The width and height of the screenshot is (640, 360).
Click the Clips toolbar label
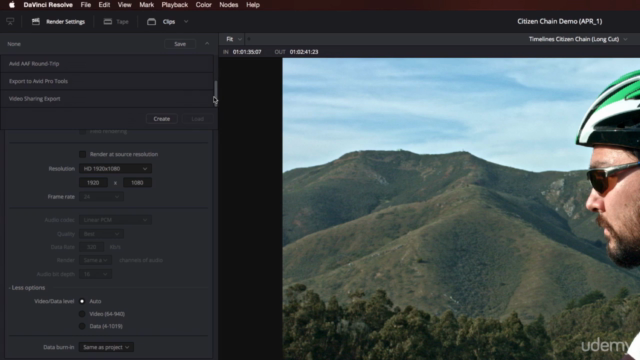[x=169, y=22]
